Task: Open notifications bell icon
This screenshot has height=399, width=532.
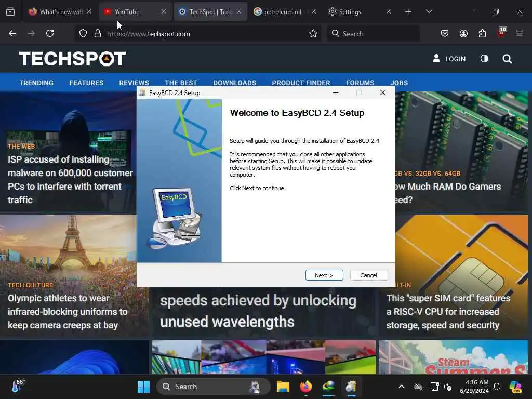Action: (497, 387)
